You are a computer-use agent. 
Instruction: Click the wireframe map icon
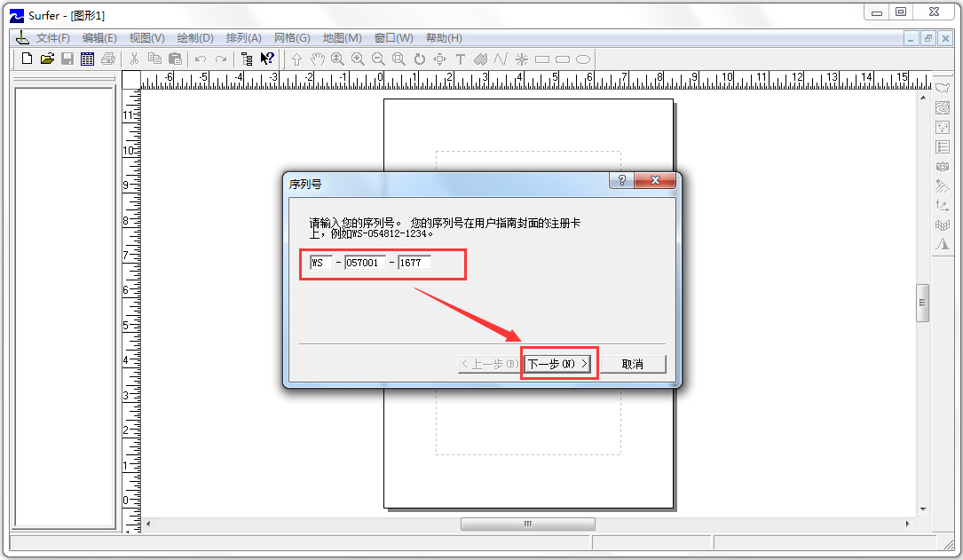pos(943,225)
